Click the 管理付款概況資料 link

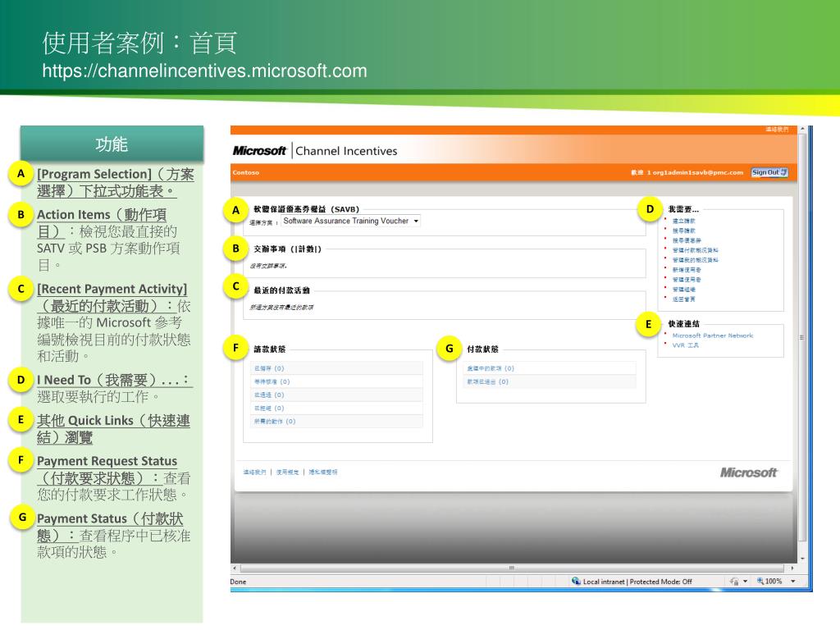click(696, 250)
